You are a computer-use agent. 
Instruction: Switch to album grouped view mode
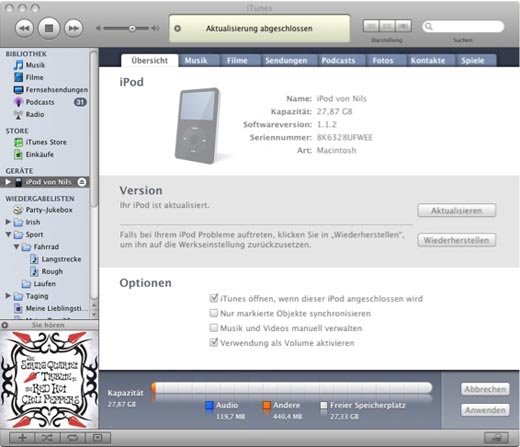pos(387,26)
